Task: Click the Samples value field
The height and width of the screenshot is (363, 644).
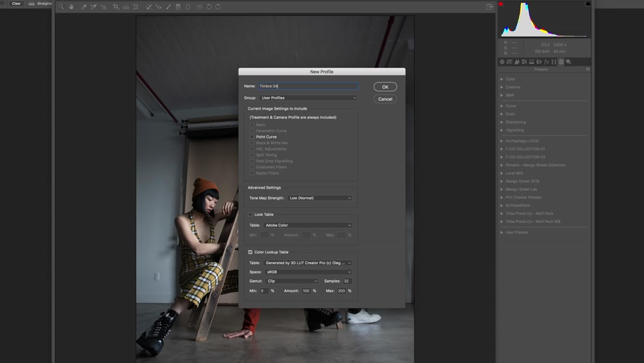Action: coord(347,281)
